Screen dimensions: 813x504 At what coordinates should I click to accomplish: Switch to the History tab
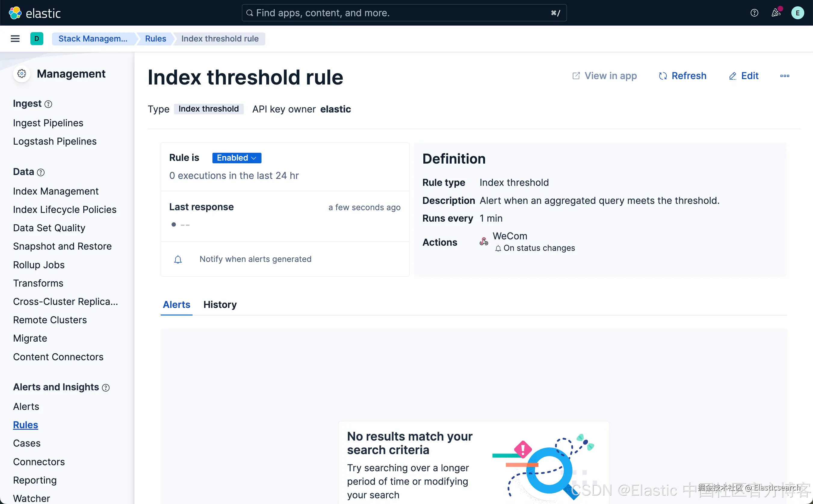(220, 305)
